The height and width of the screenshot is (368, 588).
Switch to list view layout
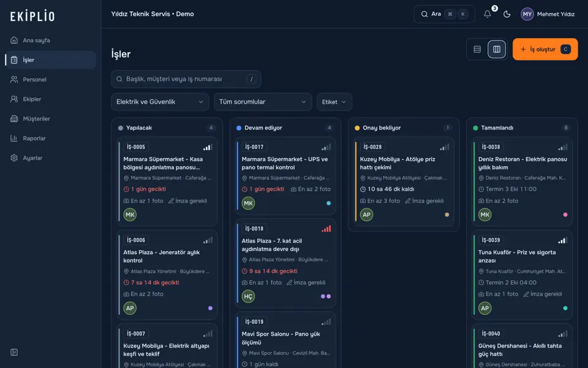(x=477, y=49)
